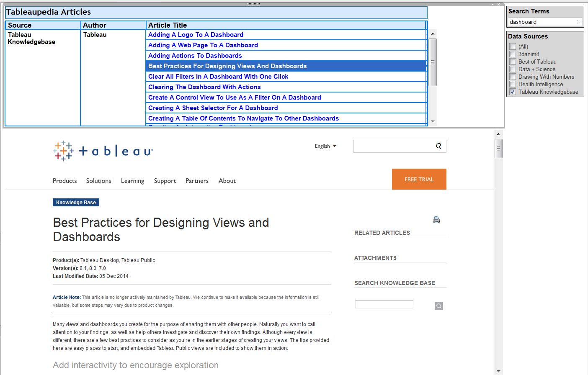Screen dimensions: 588x375
Task: Select the Adding Actions To Dashboards article
Action: tap(195, 56)
